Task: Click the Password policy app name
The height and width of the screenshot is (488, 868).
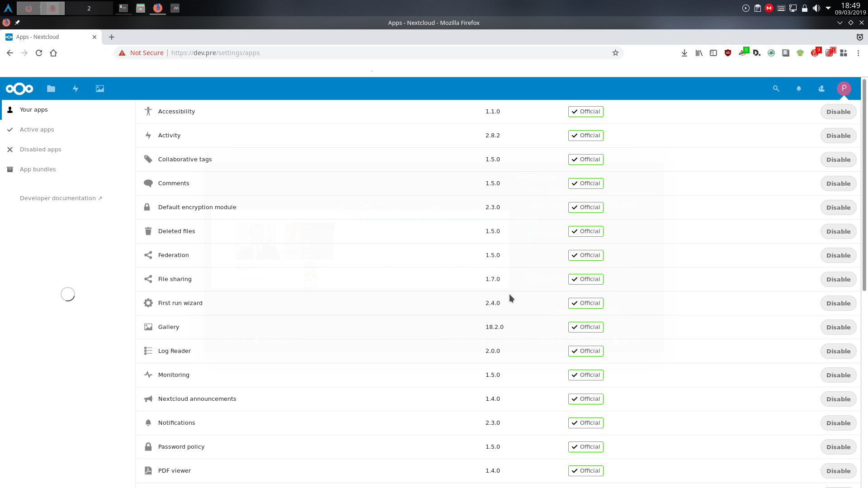Action: [181, 447]
